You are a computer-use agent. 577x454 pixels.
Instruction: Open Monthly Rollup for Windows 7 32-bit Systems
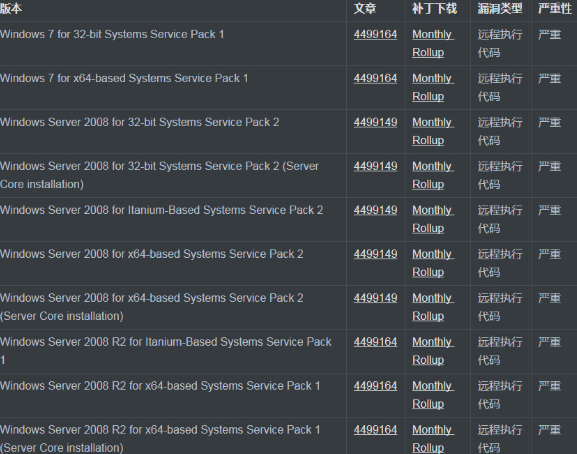433,43
